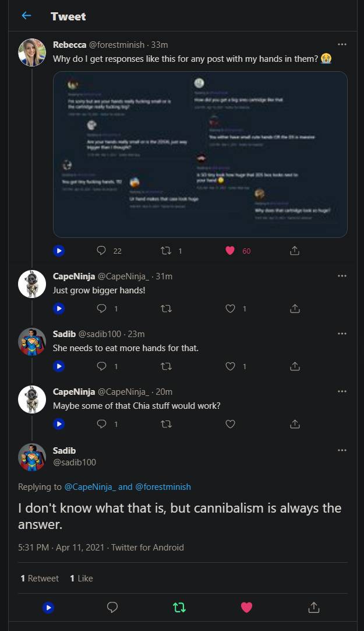The height and width of the screenshot is (631, 364).
Task: Reply to Rebecca's tweet with 22 replies
Action: coord(101,250)
